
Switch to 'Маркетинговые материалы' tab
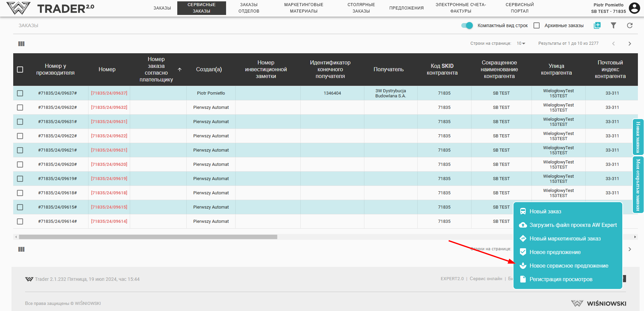(303, 8)
